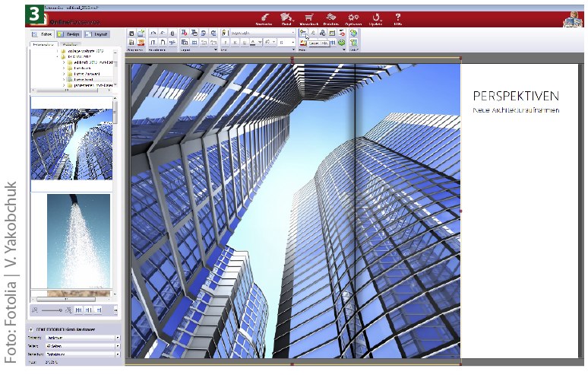This screenshot has height=375, width=588.
Task: Expand the Text toolbar group arrow
Action: pyautogui.click(x=293, y=49)
